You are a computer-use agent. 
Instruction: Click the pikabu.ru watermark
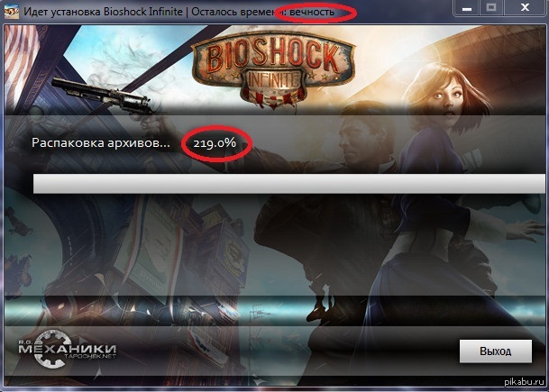(x=524, y=381)
